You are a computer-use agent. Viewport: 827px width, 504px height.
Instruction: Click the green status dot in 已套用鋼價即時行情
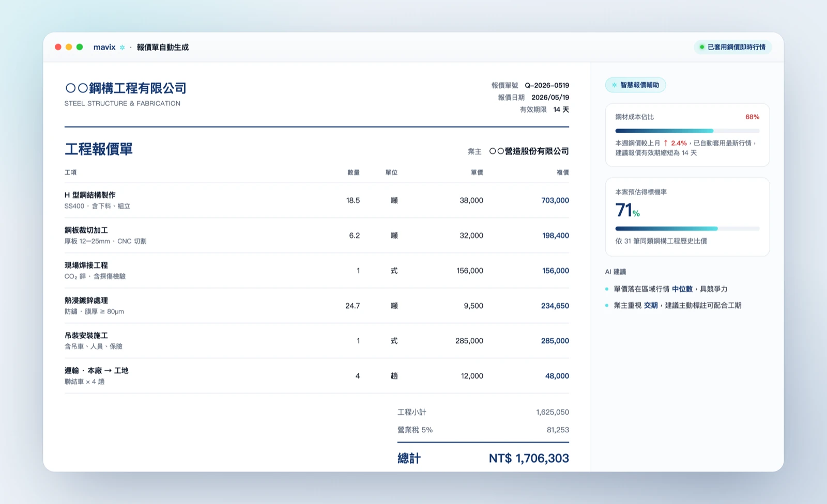(x=702, y=47)
